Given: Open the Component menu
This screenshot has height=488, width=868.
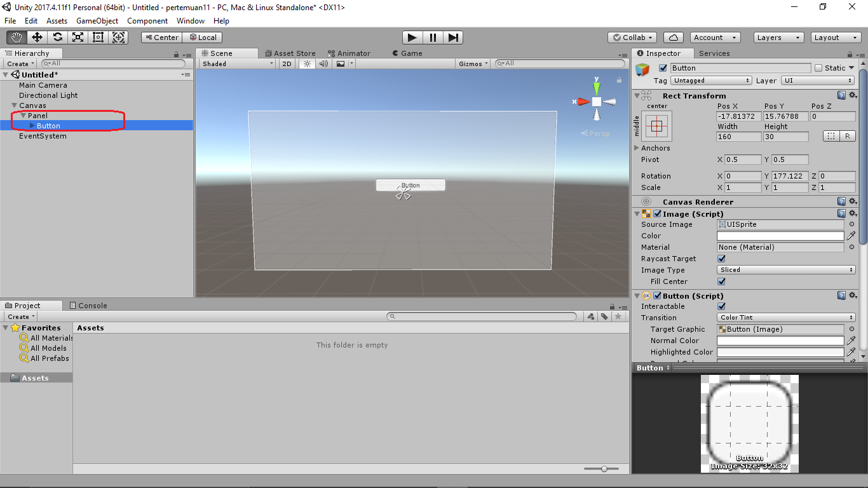Looking at the screenshot, I should coord(147,21).
